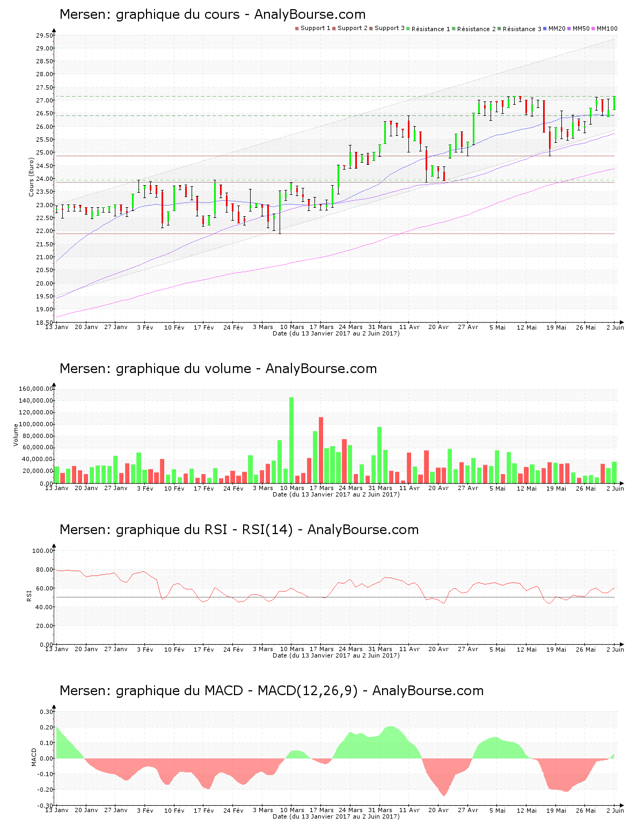Click '13 Janv' date under price chart
This screenshot has width=644, height=832.
point(56,327)
